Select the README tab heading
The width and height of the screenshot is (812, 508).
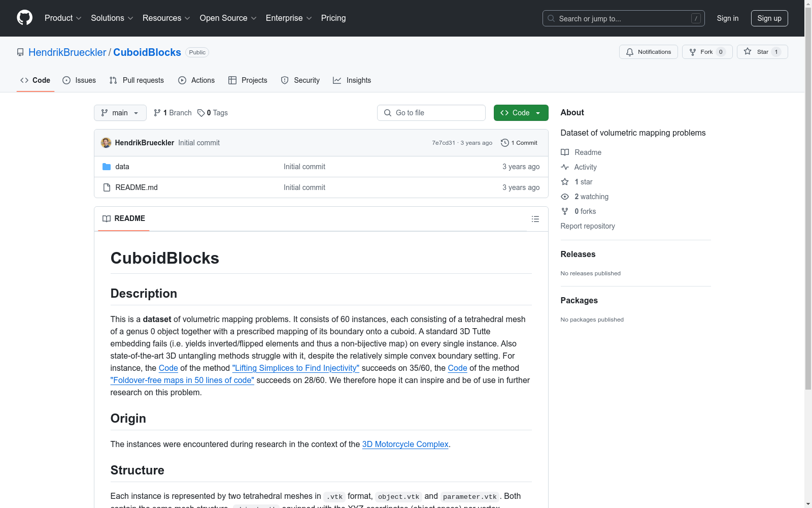[x=124, y=218]
